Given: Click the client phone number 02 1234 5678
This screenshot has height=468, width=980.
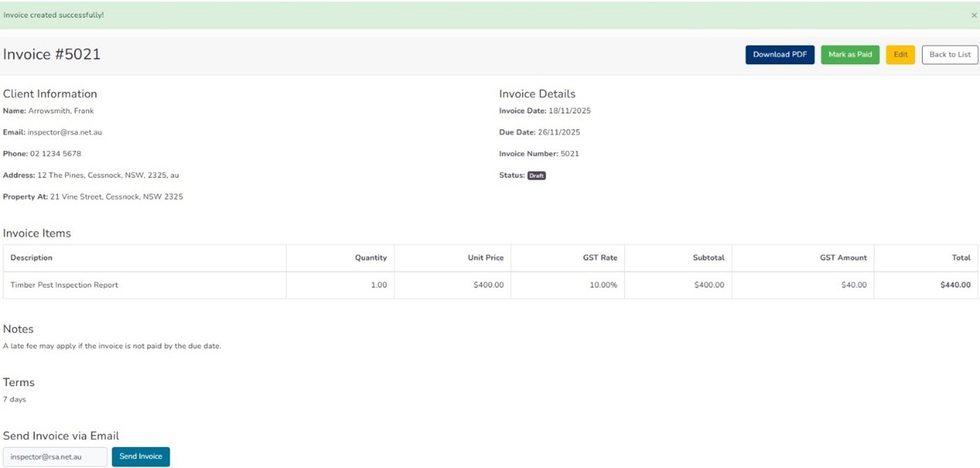Looking at the screenshot, I should pos(55,154).
